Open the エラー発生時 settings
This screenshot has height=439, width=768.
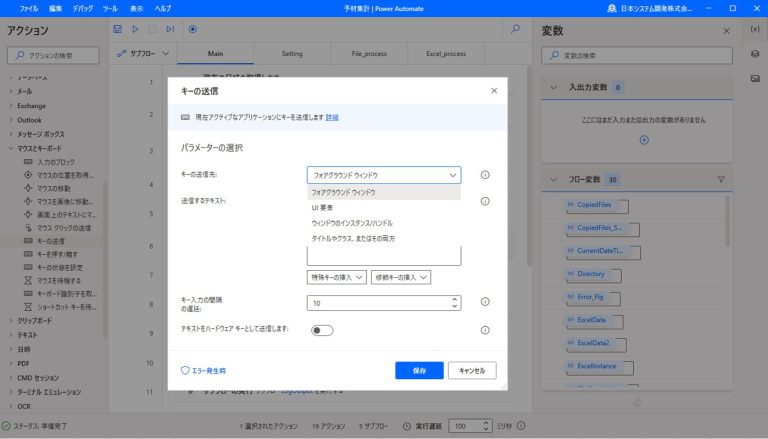203,370
